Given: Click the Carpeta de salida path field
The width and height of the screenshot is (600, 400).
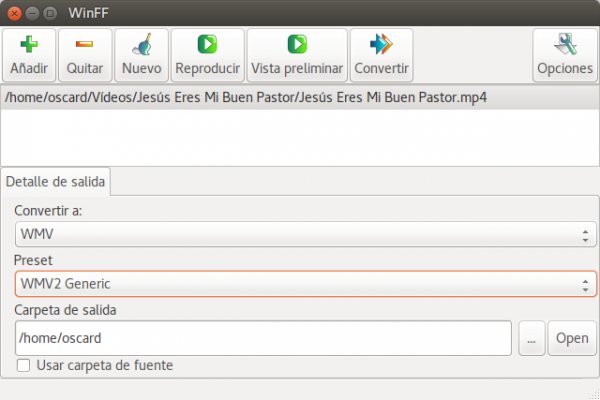Looking at the screenshot, I should [263, 338].
